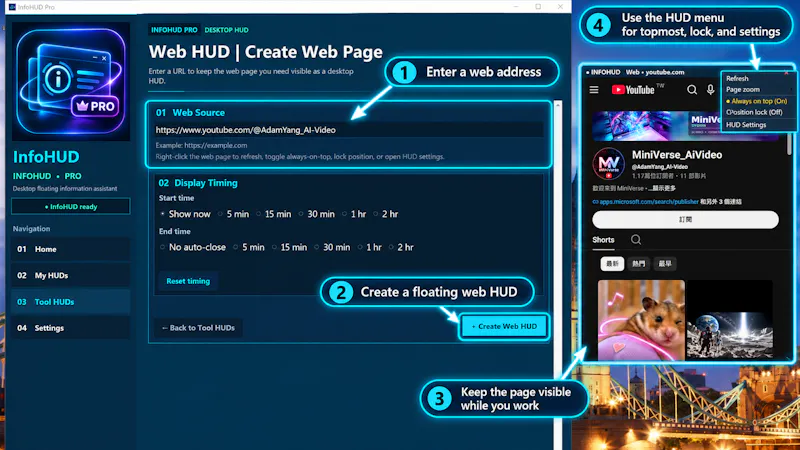Click the InfoHUD ready status button

[71, 207]
